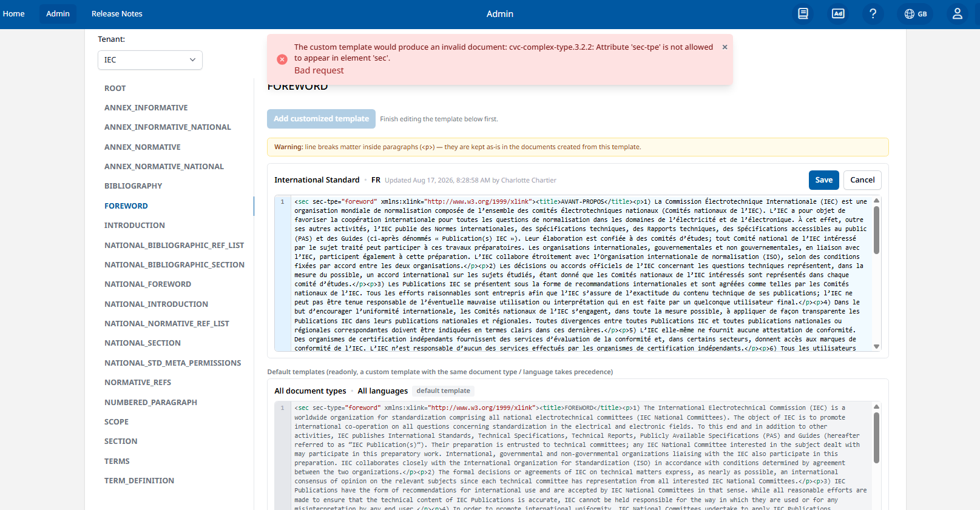
Task: Go to the Home menu item
Action: pyautogui.click(x=13, y=13)
